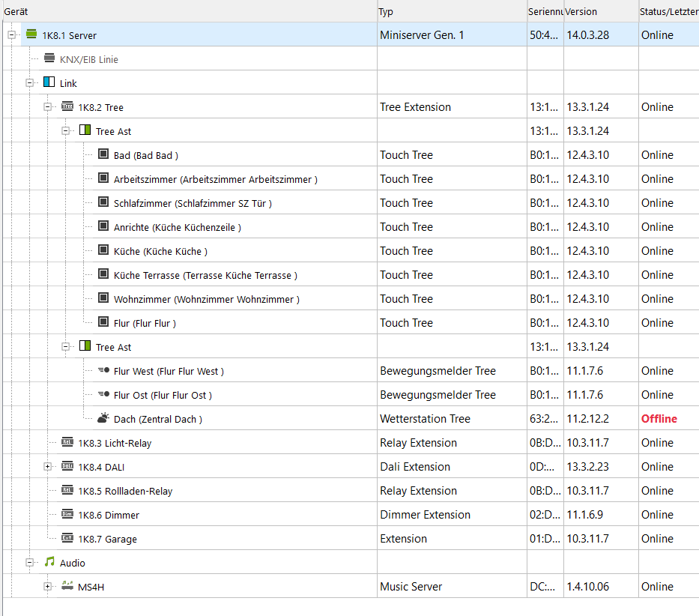Select the Schlafzimmer Touch Tree row
The height and width of the screenshot is (616, 699).
193,203
